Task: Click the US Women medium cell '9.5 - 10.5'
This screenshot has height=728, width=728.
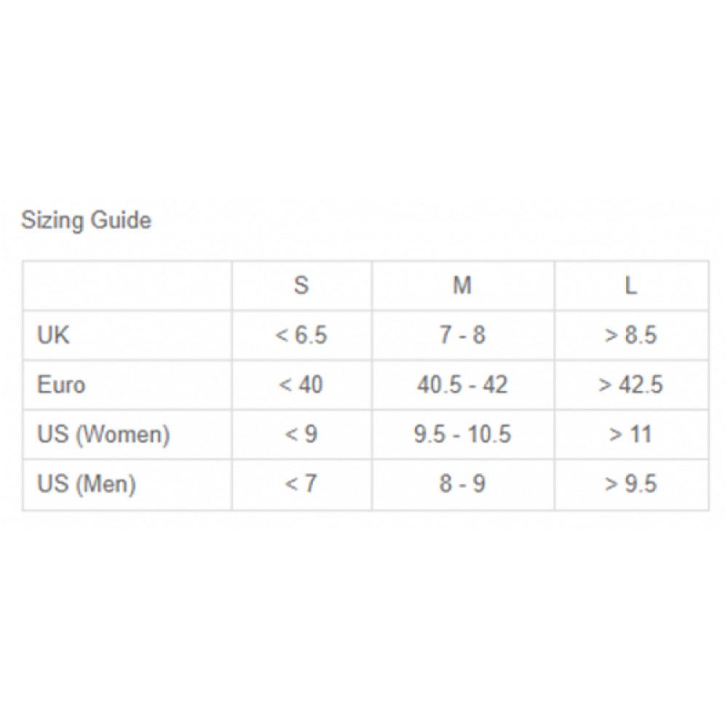Action: coord(463,435)
